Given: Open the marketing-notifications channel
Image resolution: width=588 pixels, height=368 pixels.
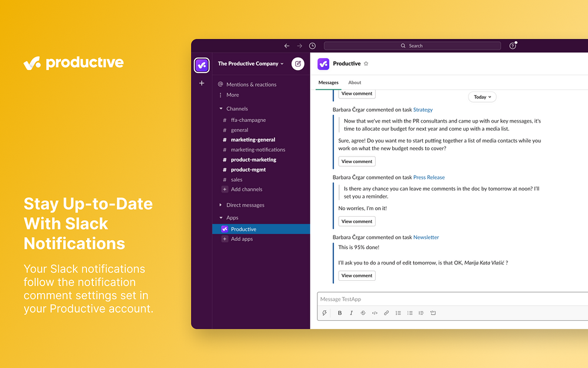Looking at the screenshot, I should 258,150.
